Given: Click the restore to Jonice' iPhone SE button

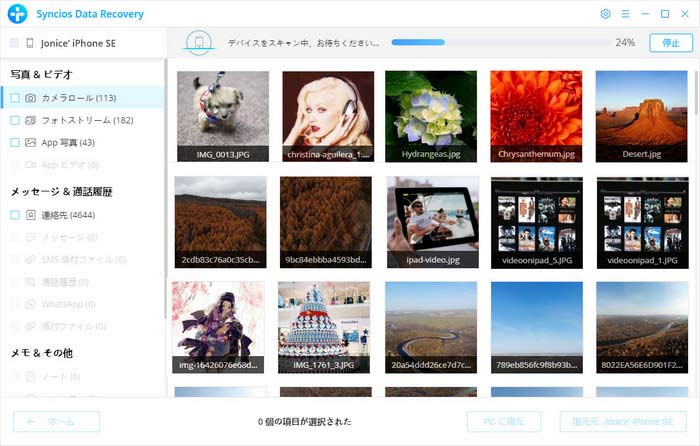Looking at the screenshot, I should tap(623, 421).
